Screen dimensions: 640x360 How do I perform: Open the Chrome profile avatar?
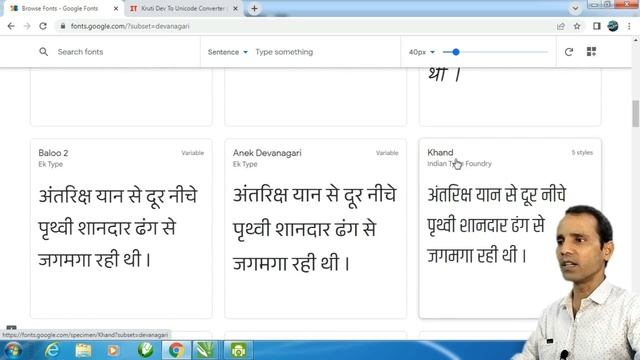point(613,26)
